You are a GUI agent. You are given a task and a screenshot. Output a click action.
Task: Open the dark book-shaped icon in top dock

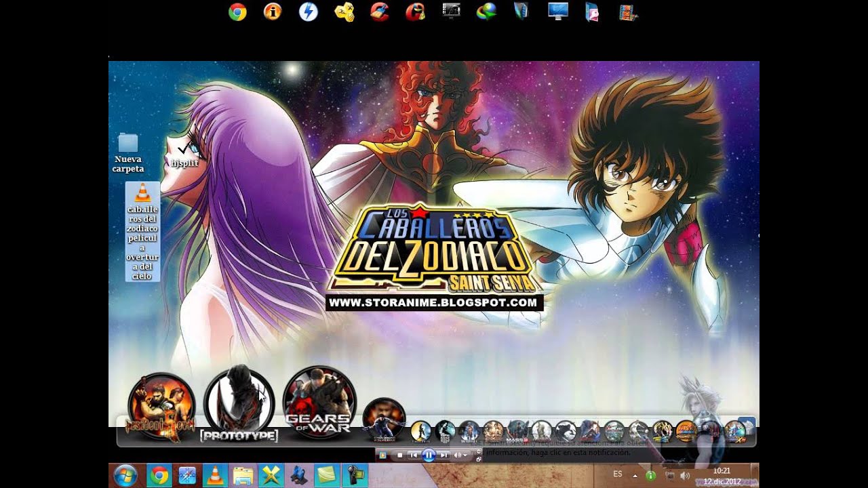click(x=521, y=12)
